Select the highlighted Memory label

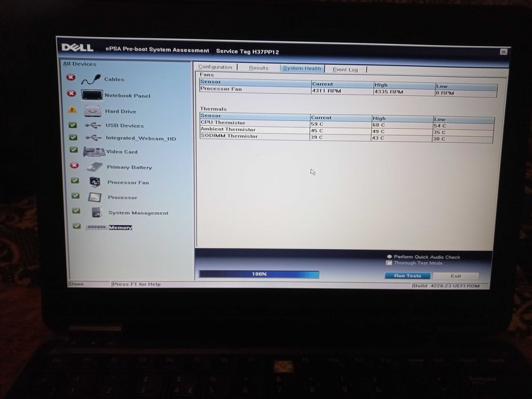(x=120, y=227)
